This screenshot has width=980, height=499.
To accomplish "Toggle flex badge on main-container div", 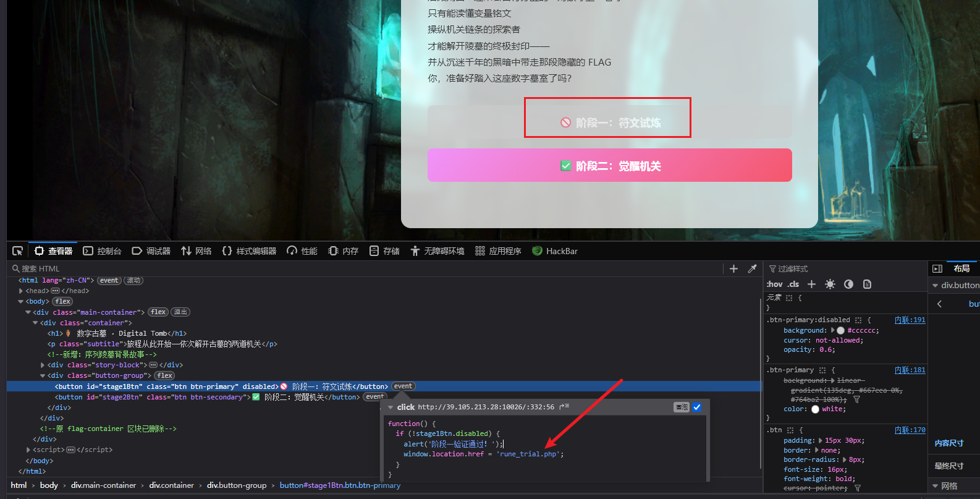I will 158,312.
